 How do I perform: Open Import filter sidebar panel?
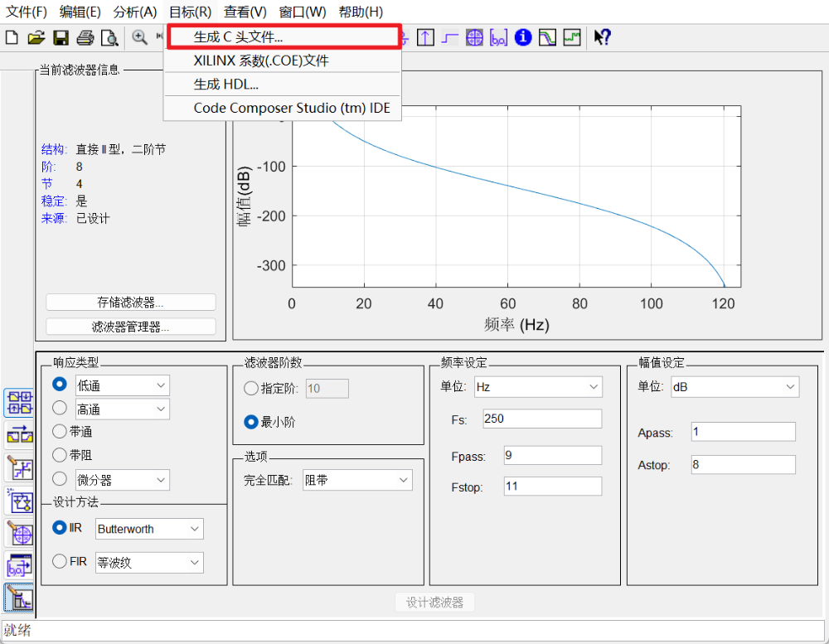click(x=20, y=566)
